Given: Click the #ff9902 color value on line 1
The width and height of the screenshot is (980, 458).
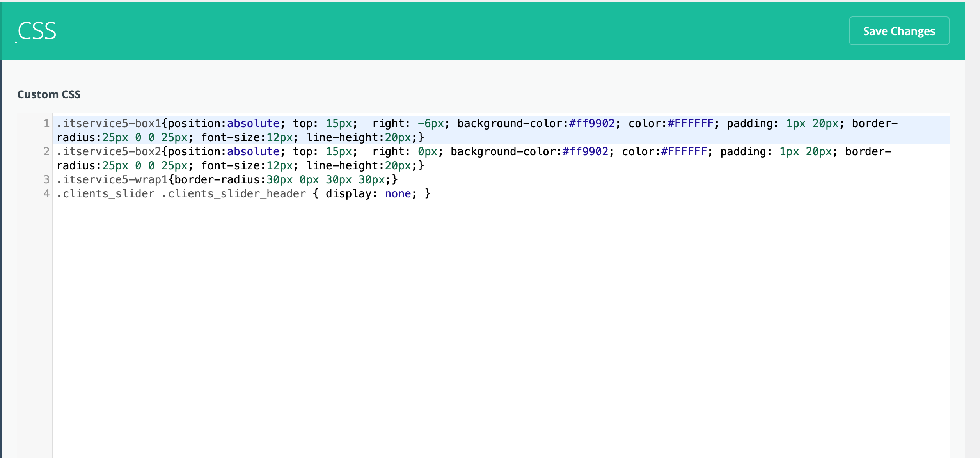Looking at the screenshot, I should coord(591,123).
